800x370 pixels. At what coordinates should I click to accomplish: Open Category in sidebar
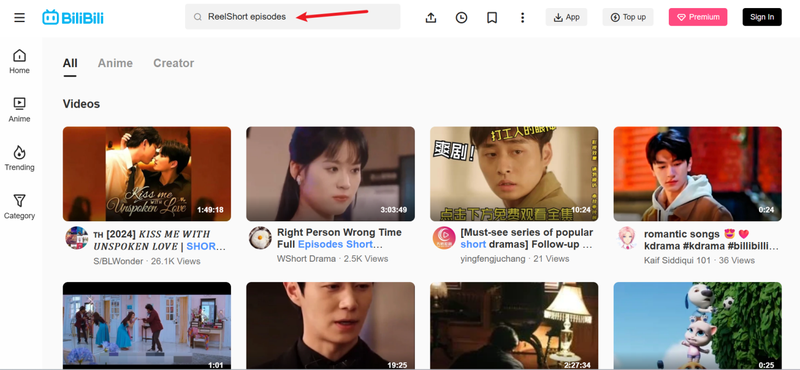pos(19,207)
